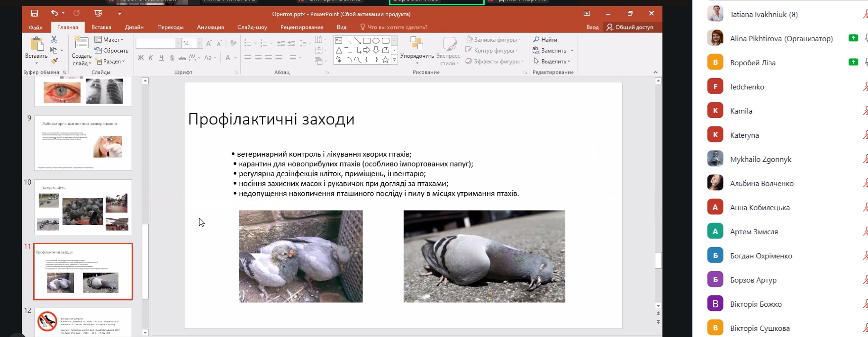Switch to the Вставка ribbon tab
The width and height of the screenshot is (868, 337).
coord(101,27)
